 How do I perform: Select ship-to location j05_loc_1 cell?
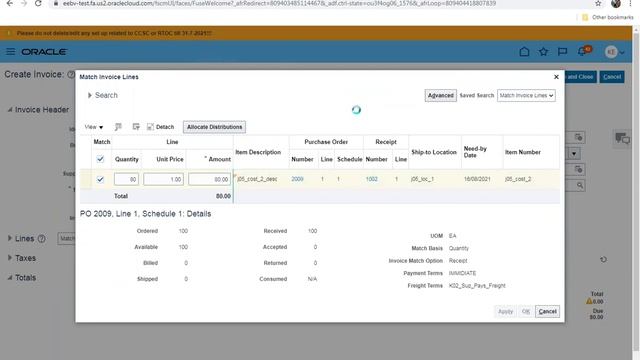422,179
